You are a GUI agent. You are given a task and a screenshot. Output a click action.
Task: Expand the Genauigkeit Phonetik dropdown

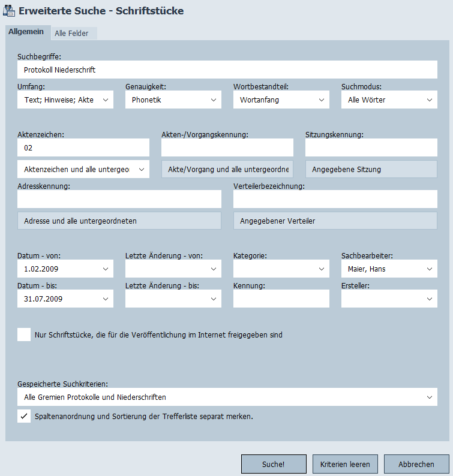coord(173,100)
